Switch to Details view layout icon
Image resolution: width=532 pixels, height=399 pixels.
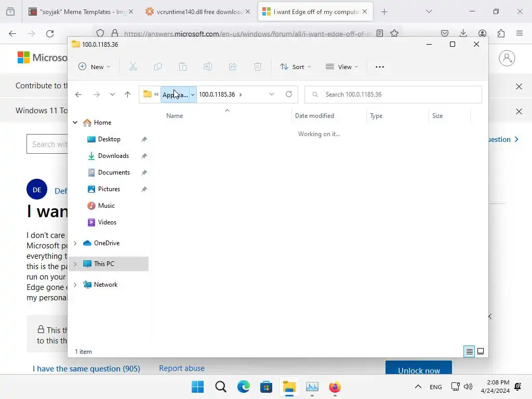[x=469, y=352]
